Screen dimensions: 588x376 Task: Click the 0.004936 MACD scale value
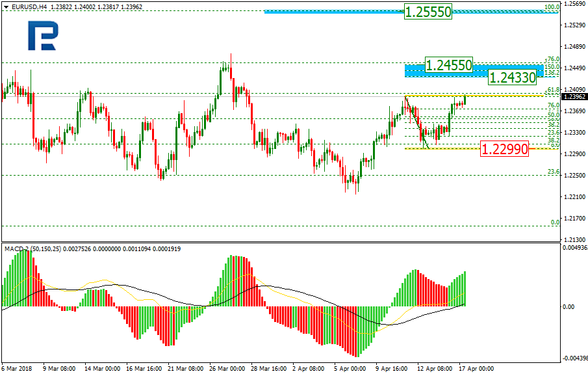[x=575, y=247]
